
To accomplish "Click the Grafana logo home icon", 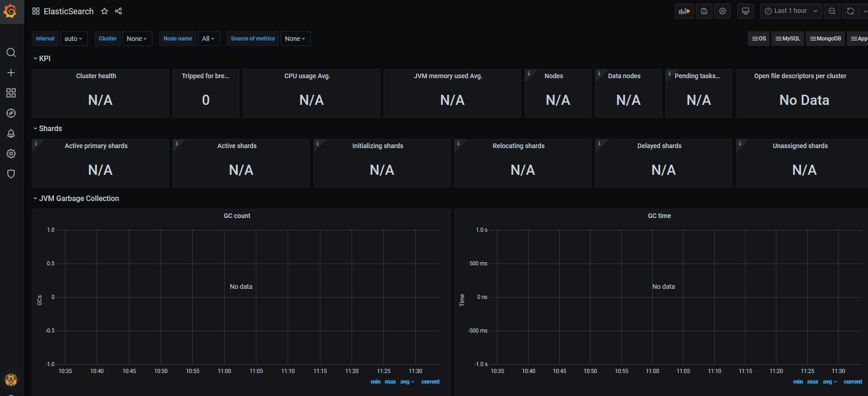I will (x=11, y=11).
